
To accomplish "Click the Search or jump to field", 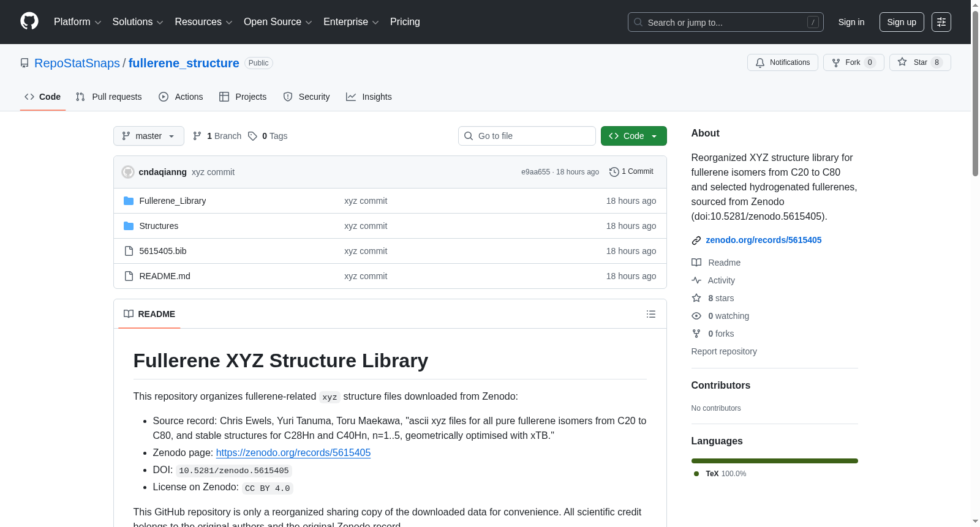I will [x=726, y=22].
